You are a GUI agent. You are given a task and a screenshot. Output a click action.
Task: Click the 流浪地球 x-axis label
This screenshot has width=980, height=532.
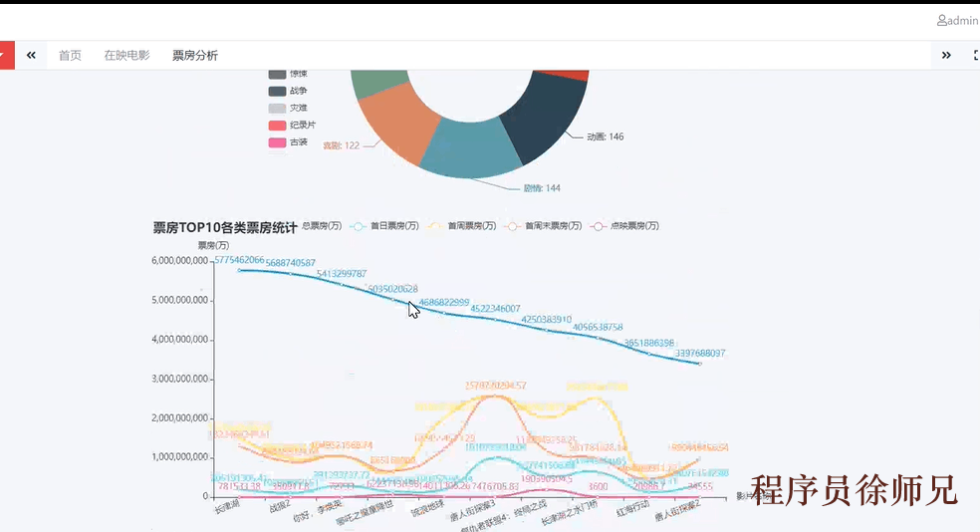coord(427,508)
